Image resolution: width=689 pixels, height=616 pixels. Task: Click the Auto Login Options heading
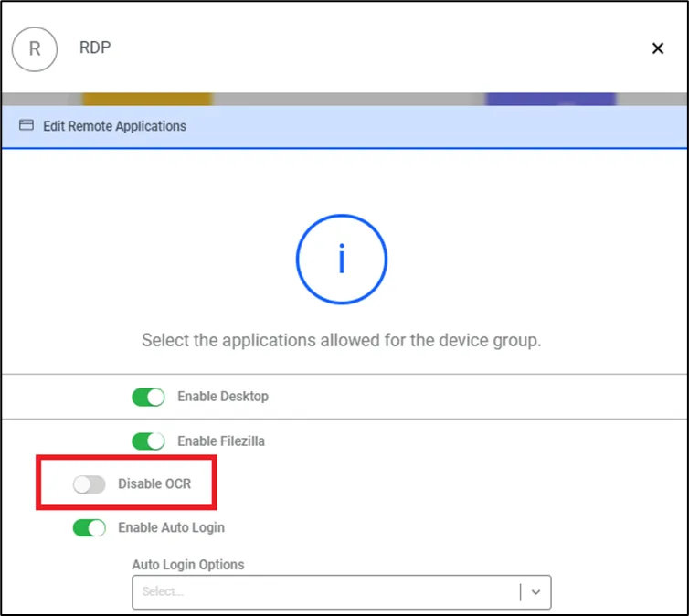[188, 565]
